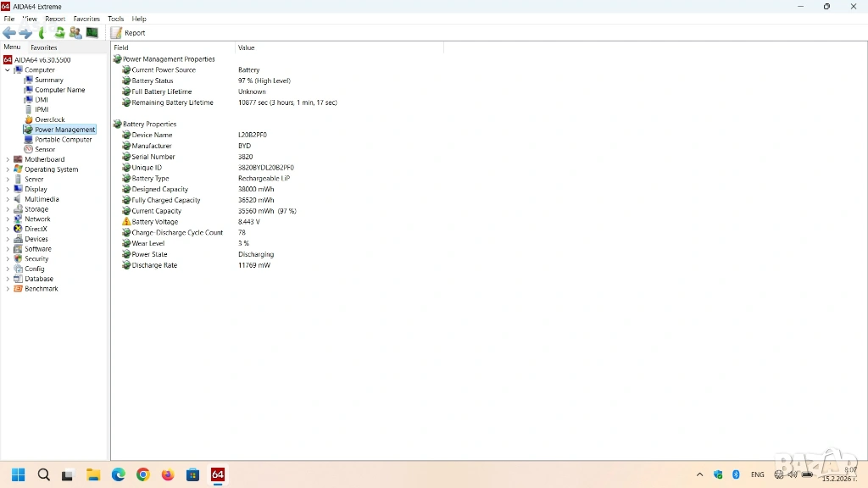
Task: Open the green monitor diagnostics toolbar icon
Action: (92, 33)
